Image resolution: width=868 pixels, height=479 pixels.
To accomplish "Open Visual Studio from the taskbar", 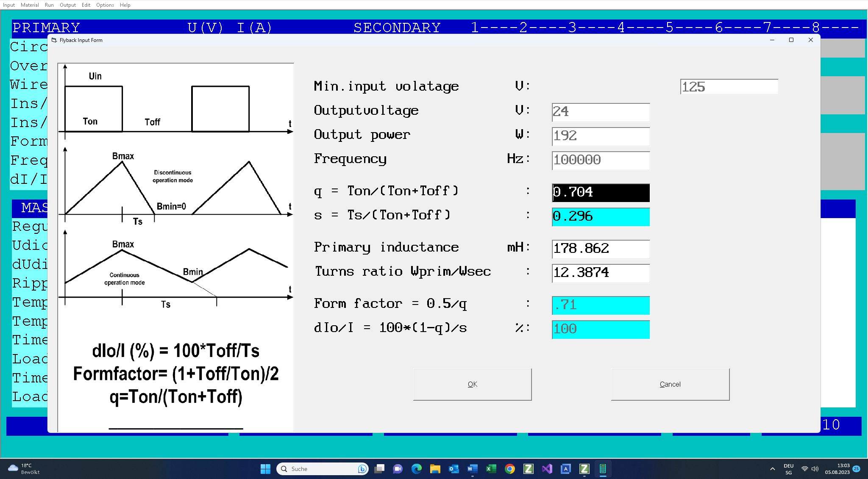I will click(547, 469).
